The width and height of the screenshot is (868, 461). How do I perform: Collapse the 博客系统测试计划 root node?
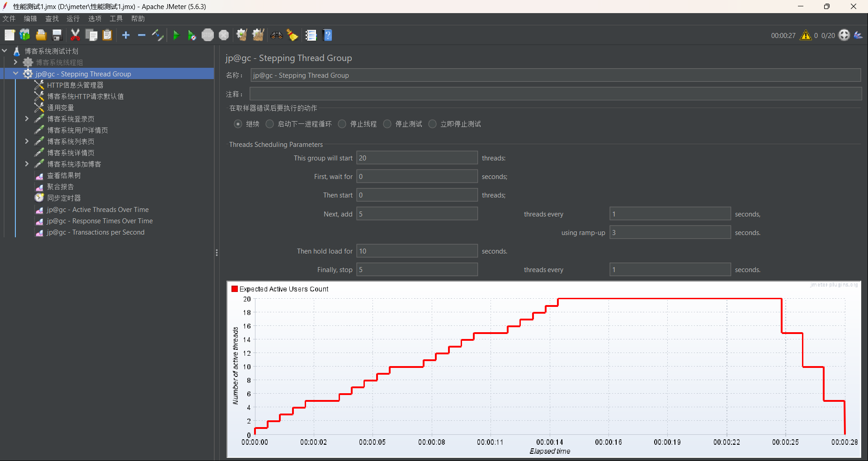[x=5, y=51]
